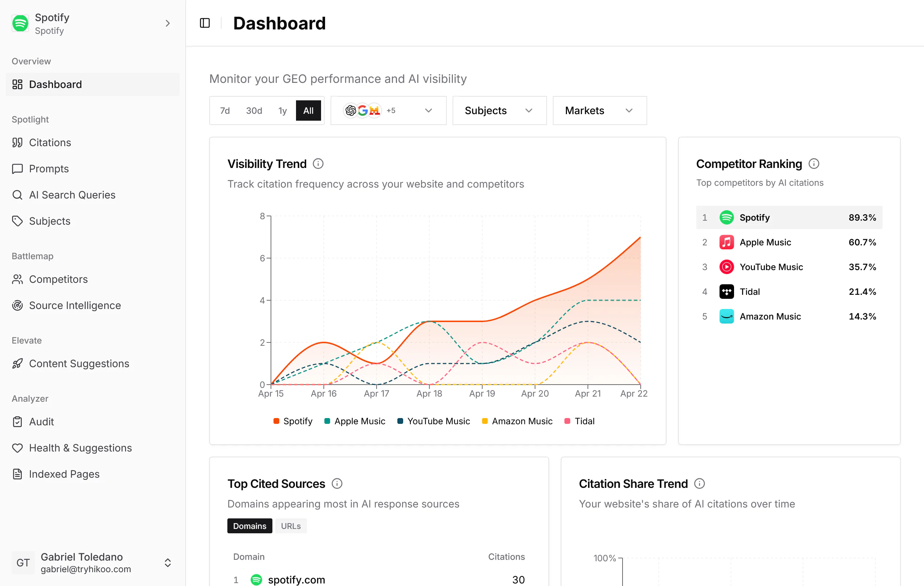Click the Visibility Trend info icon
Screen dimensions: 924x586
coord(318,164)
